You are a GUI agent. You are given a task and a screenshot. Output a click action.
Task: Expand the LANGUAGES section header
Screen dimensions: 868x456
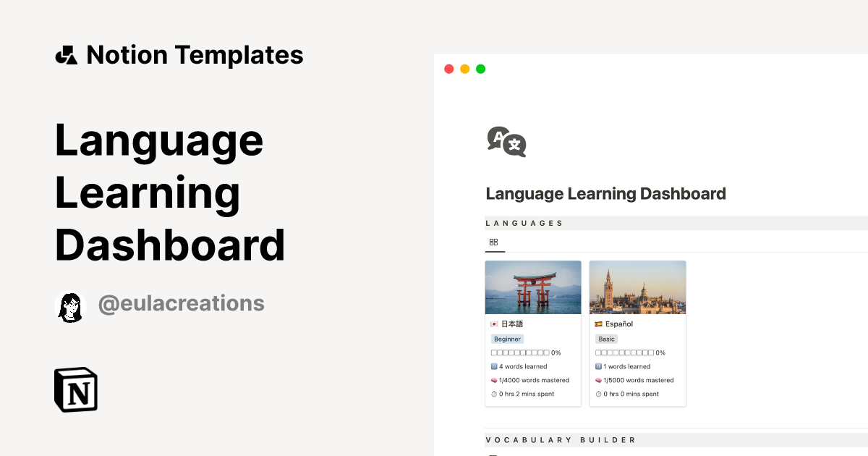[x=525, y=223]
